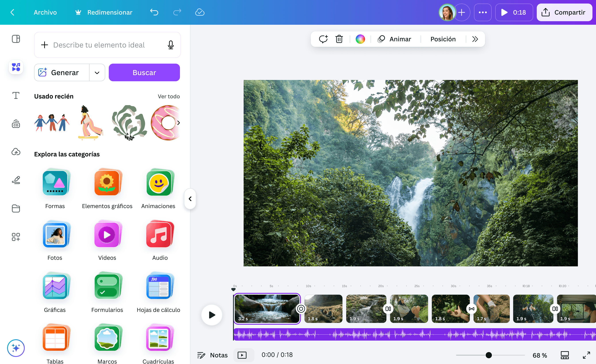Open the rainbow color picker swatch
596x364 pixels.
360,39
